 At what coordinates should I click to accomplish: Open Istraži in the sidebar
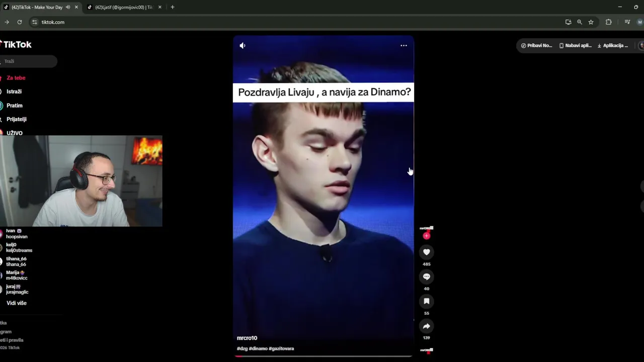(14, 92)
